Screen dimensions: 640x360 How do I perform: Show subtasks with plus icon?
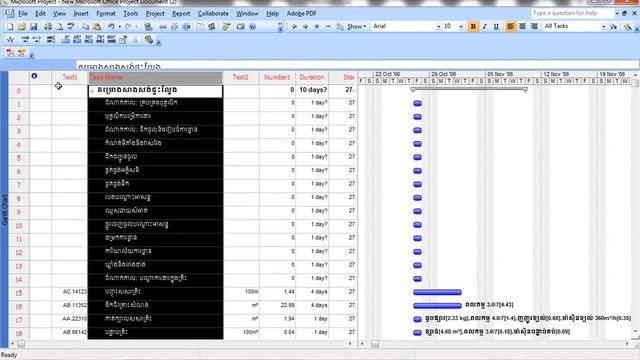(x=317, y=27)
